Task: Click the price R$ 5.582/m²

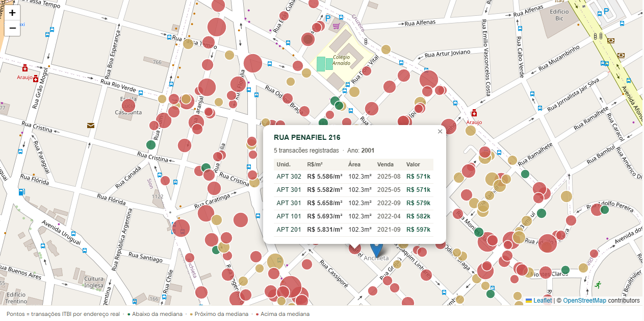Action: click(x=325, y=190)
